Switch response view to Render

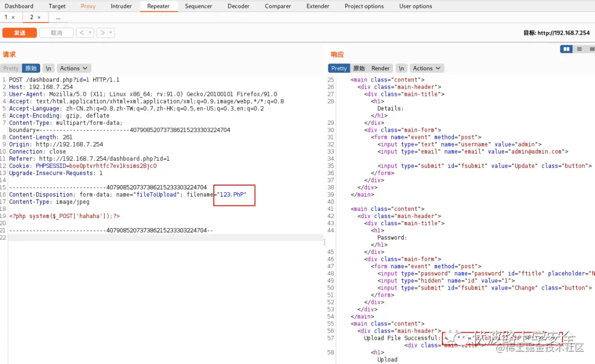tap(380, 68)
